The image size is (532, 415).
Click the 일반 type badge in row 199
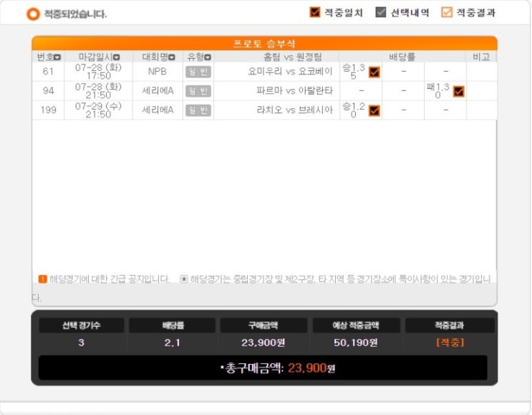(x=198, y=110)
